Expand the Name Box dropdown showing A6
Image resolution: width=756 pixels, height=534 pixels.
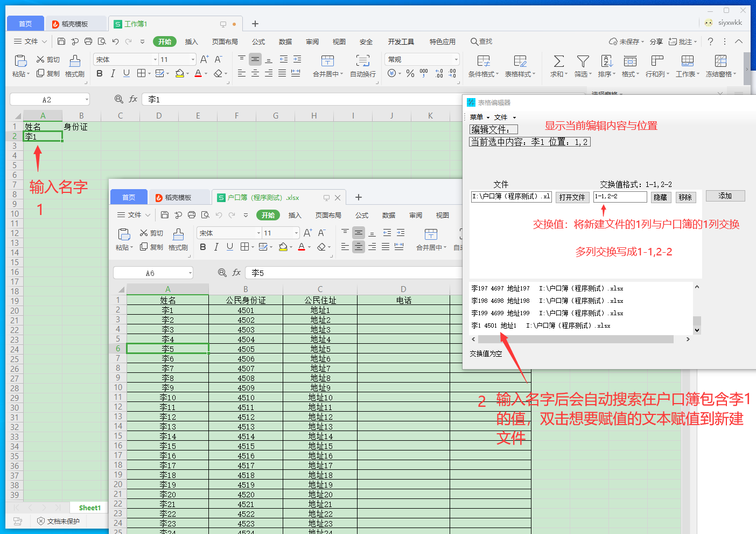(x=190, y=273)
